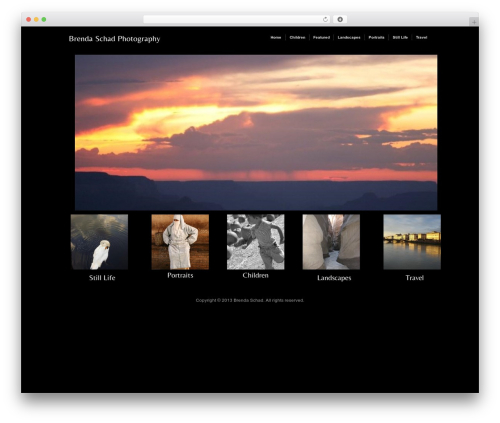This screenshot has height=423, width=500.
Task: Select Portraits in the top navigation
Action: [376, 37]
